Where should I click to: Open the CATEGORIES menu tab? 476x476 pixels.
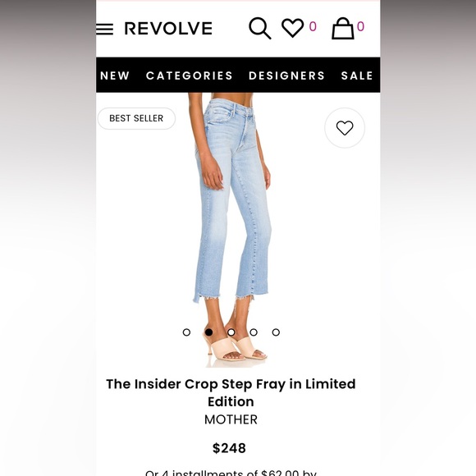tap(189, 76)
